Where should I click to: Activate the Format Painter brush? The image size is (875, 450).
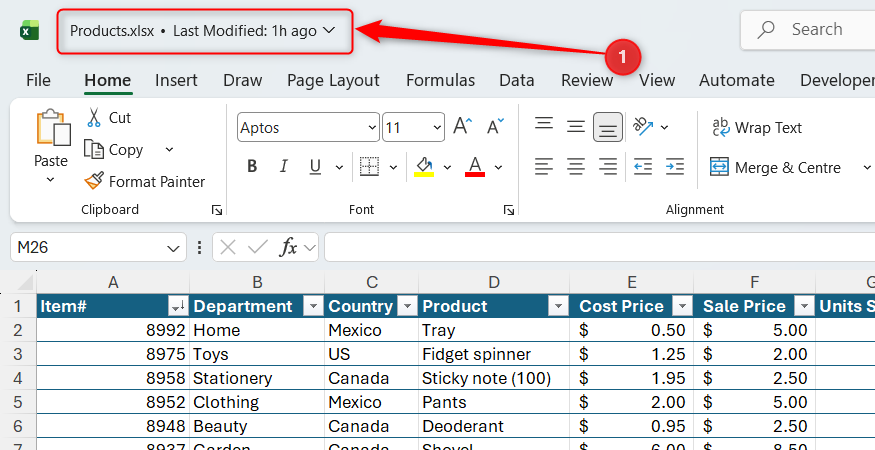point(94,181)
